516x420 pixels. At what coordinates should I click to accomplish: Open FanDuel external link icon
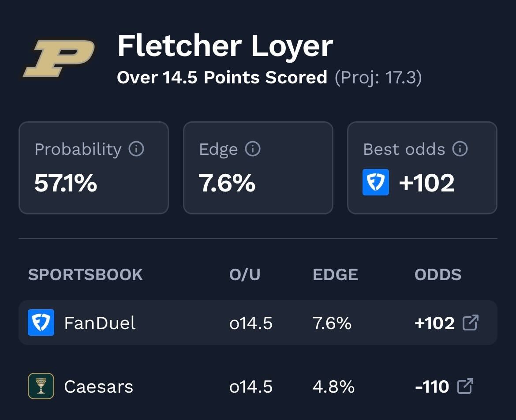click(470, 323)
